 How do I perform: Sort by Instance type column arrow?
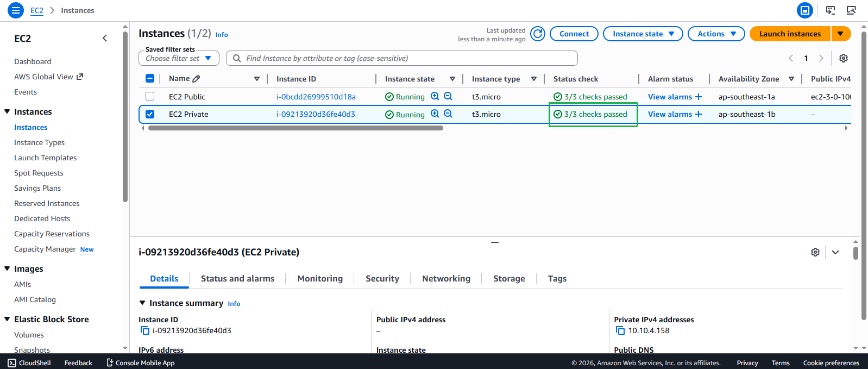pos(534,79)
